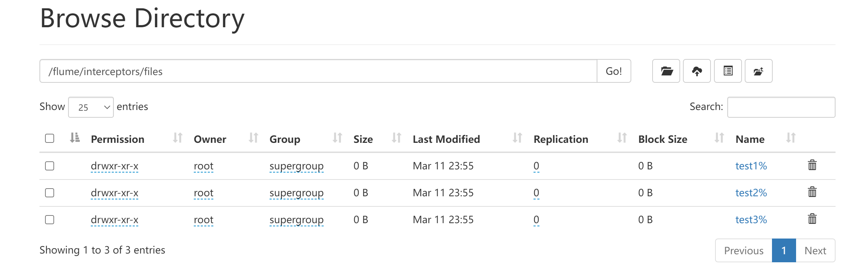This screenshot has width=868, height=271.
Task: Click the root owner in the test2% row
Action: pyautogui.click(x=204, y=193)
